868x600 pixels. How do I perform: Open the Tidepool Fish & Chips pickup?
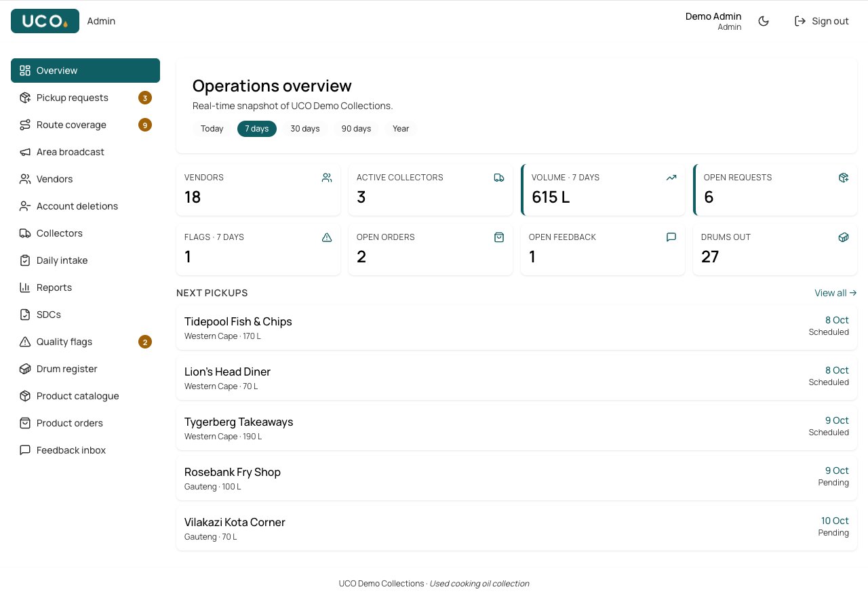(517, 327)
